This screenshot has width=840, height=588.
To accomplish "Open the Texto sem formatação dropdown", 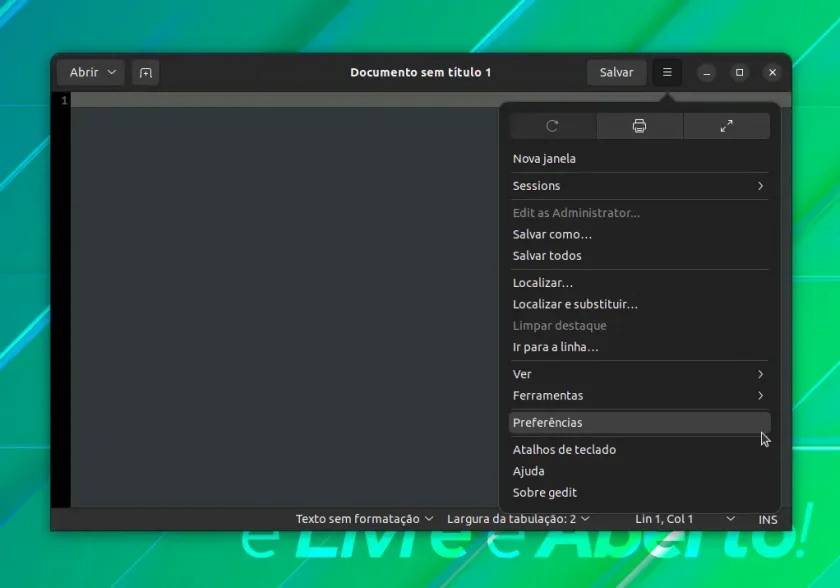I will click(x=364, y=519).
